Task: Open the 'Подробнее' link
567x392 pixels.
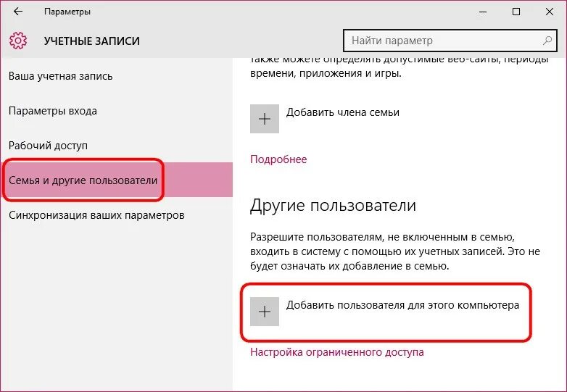Action: pyautogui.click(x=278, y=159)
